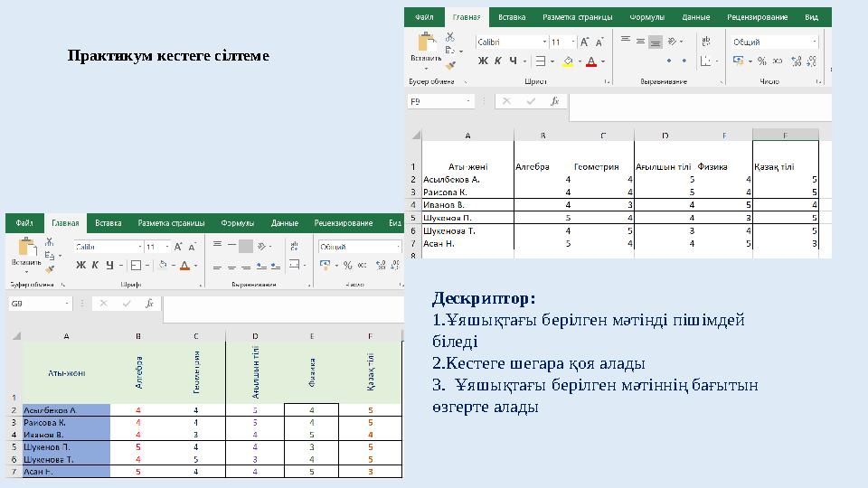Click Copy icon in upper-right Excel window
The width and height of the screenshot is (868, 488).
pos(450,51)
